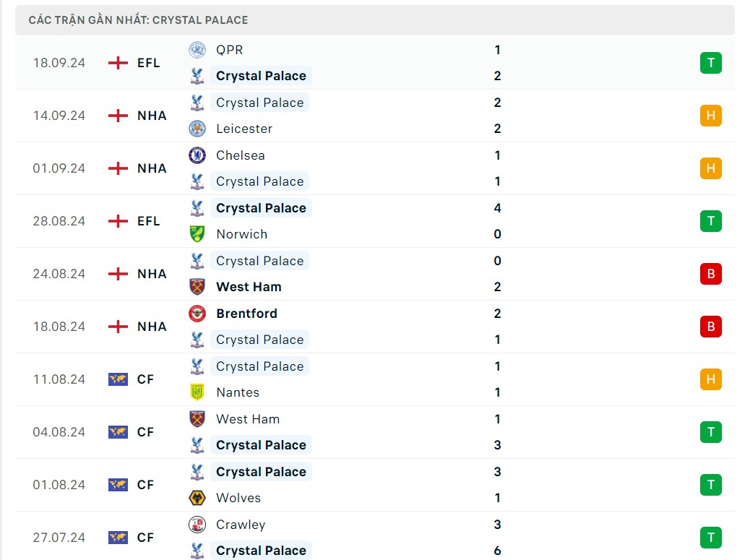This screenshot has height=560, width=745.
Task: Click green T badge for QPR match
Action: click(710, 63)
